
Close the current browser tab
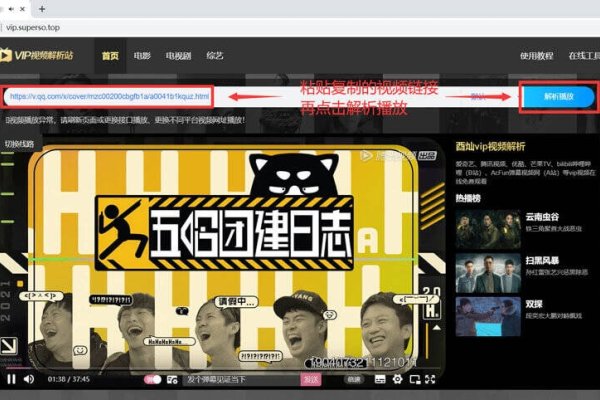click(23, 9)
